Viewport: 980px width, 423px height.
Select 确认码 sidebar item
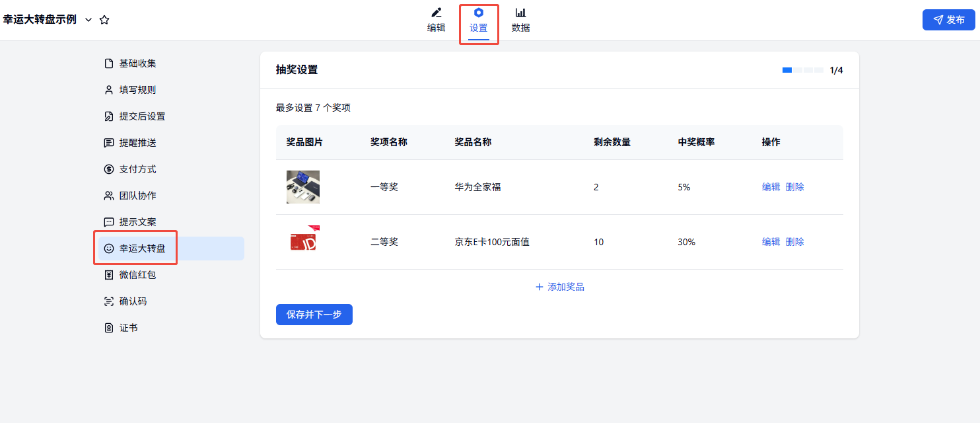[x=133, y=301]
